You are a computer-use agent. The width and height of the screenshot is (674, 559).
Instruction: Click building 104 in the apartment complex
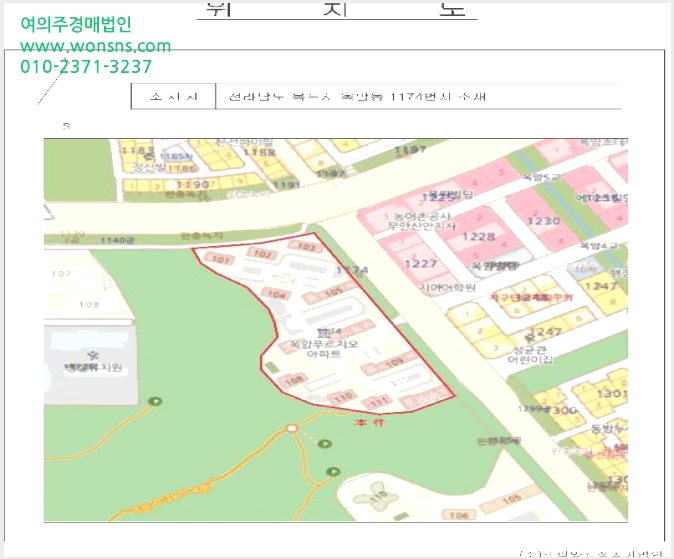[276, 295]
